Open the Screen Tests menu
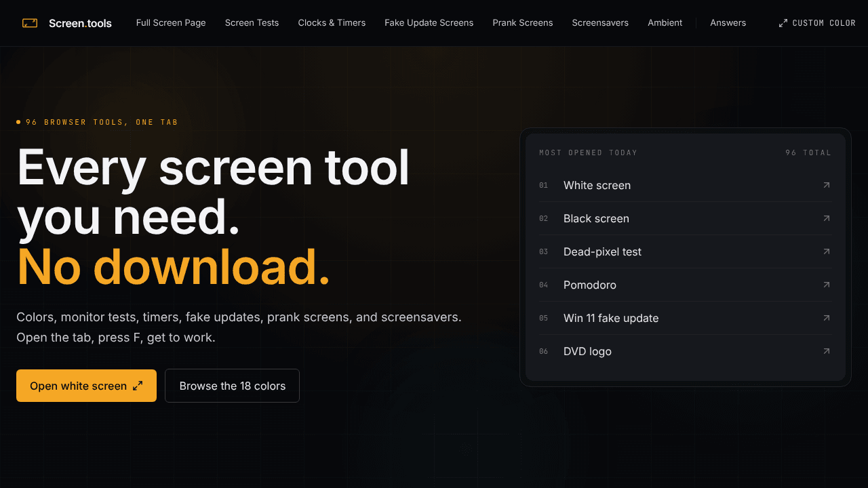The image size is (868, 488). pyautogui.click(x=252, y=23)
